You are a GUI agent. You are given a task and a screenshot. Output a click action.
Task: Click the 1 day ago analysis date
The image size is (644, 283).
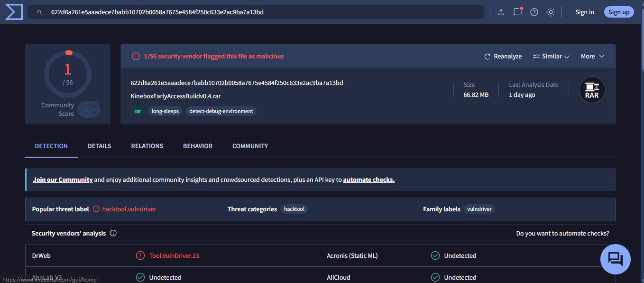pos(522,94)
